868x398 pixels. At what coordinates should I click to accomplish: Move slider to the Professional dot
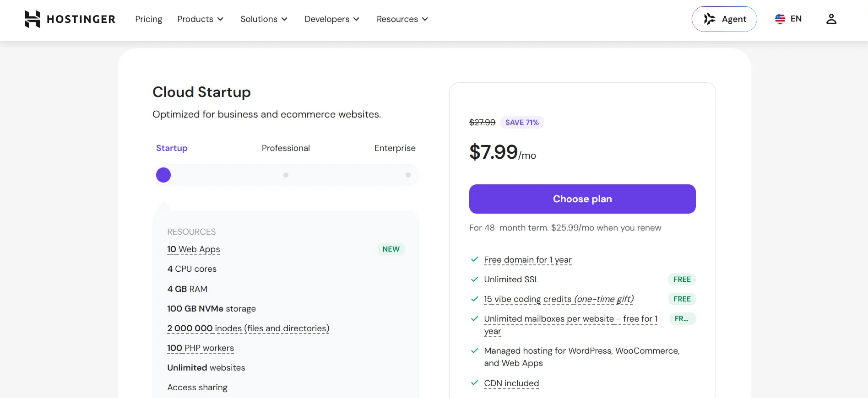coord(286,175)
